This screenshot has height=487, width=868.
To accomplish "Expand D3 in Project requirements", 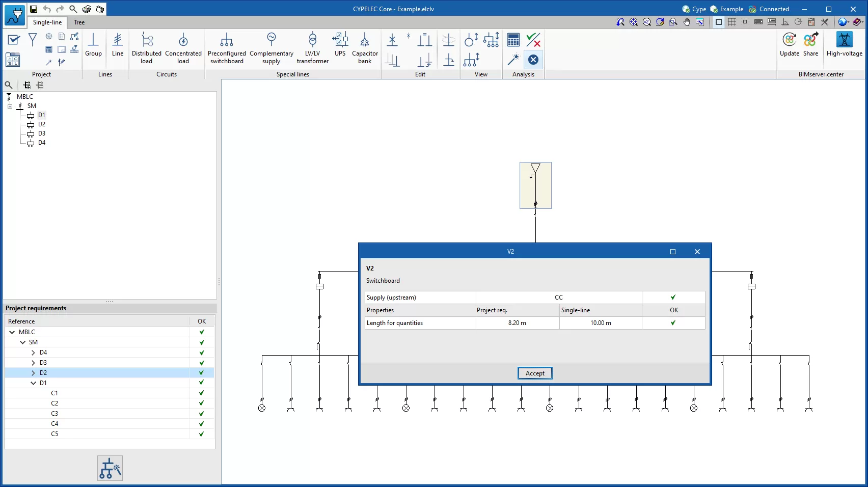I will (x=33, y=363).
